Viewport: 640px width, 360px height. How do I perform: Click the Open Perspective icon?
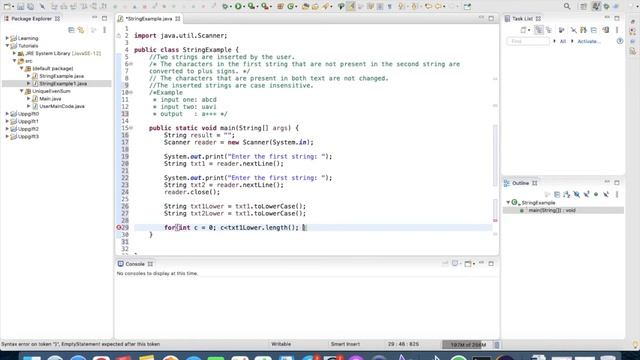coord(584,7)
